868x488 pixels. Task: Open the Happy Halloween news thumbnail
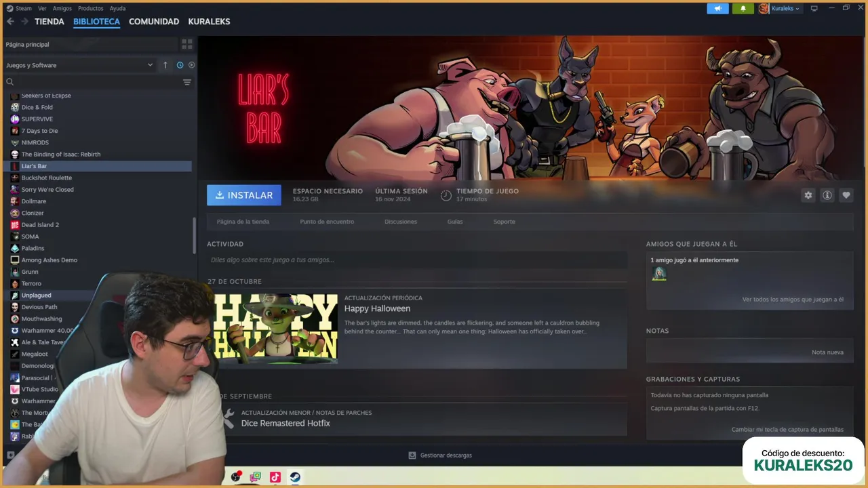click(x=275, y=329)
